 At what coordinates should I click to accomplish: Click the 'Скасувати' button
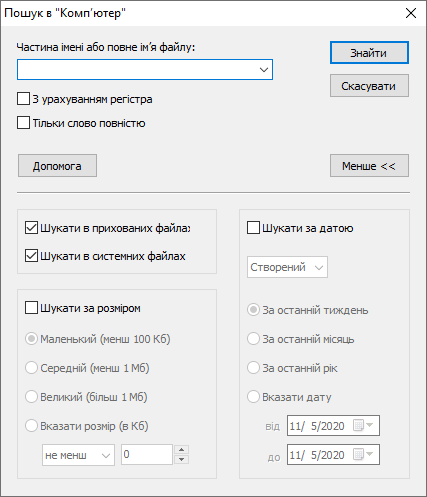(x=369, y=86)
